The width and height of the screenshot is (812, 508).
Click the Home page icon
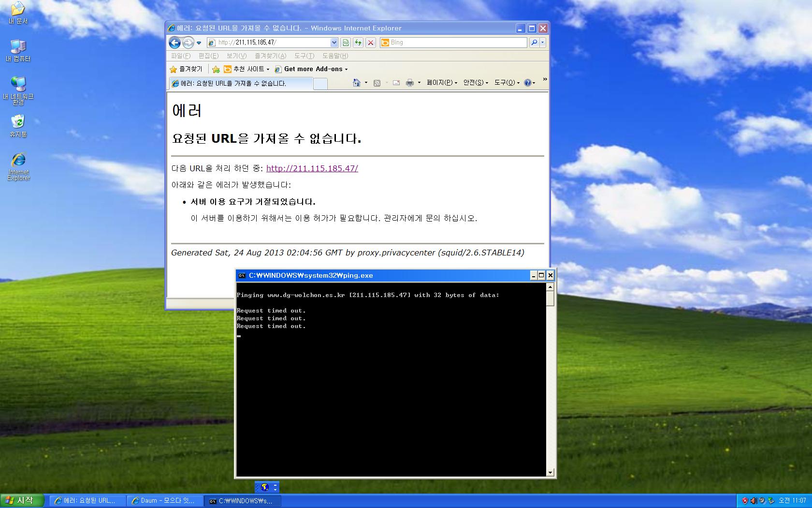pyautogui.click(x=357, y=83)
